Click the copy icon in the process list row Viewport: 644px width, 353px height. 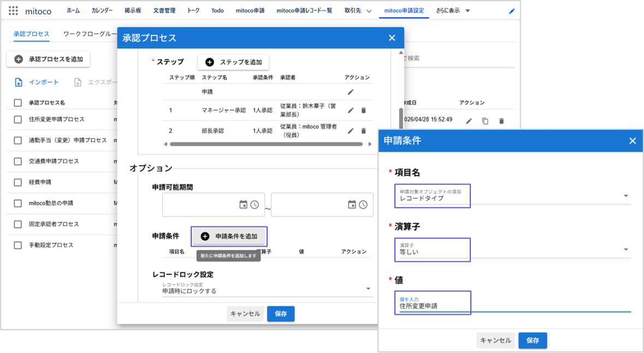pyautogui.click(x=485, y=121)
